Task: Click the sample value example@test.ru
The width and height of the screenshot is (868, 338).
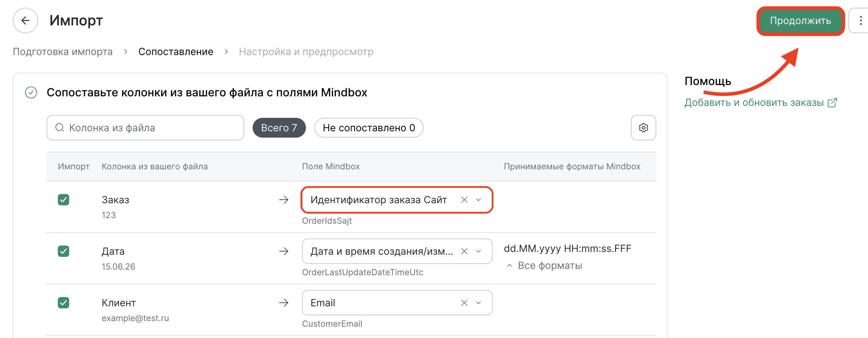Action: (x=135, y=318)
